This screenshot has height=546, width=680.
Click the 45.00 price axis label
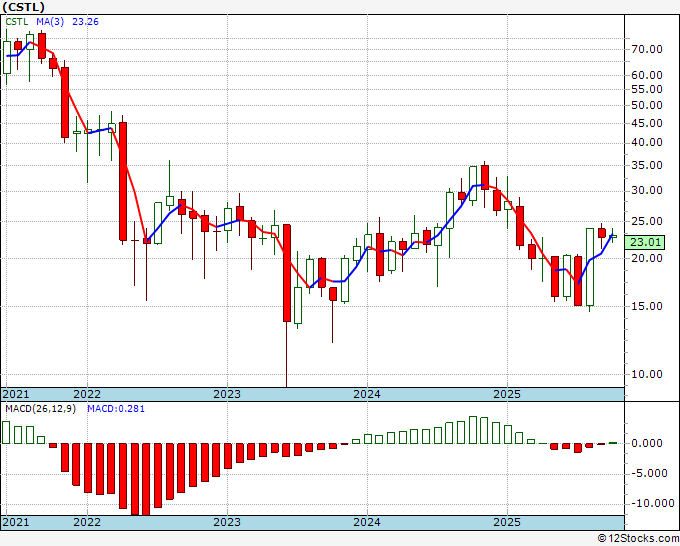[x=647, y=124]
